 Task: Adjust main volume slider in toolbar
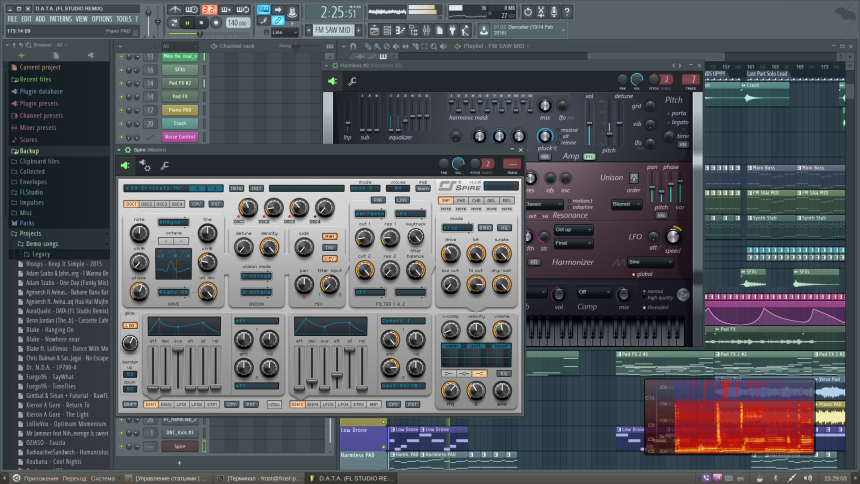coord(148,19)
